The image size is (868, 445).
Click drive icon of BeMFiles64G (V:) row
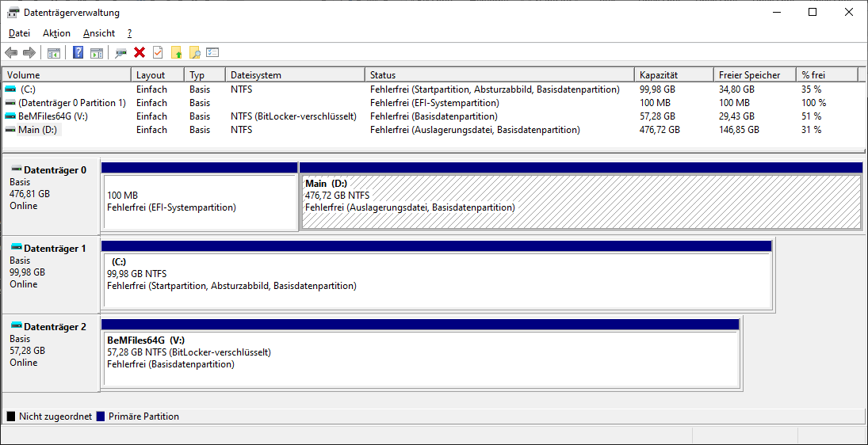coord(10,116)
